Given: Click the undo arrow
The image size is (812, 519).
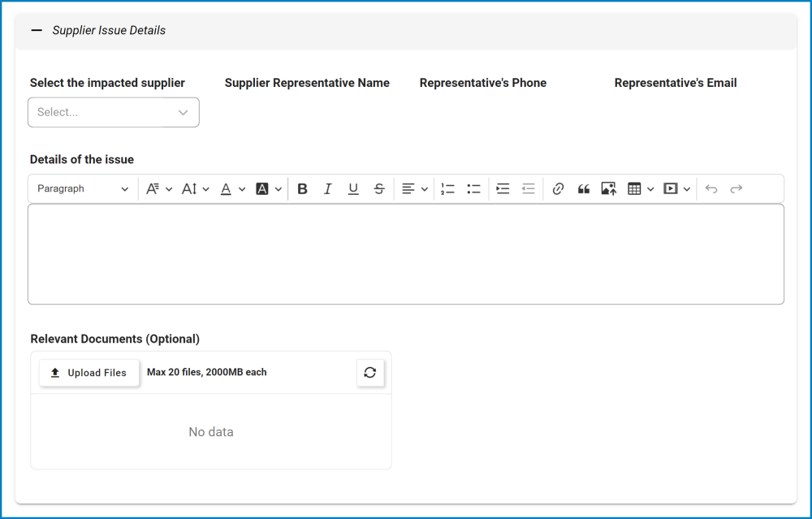Looking at the screenshot, I should coord(711,189).
